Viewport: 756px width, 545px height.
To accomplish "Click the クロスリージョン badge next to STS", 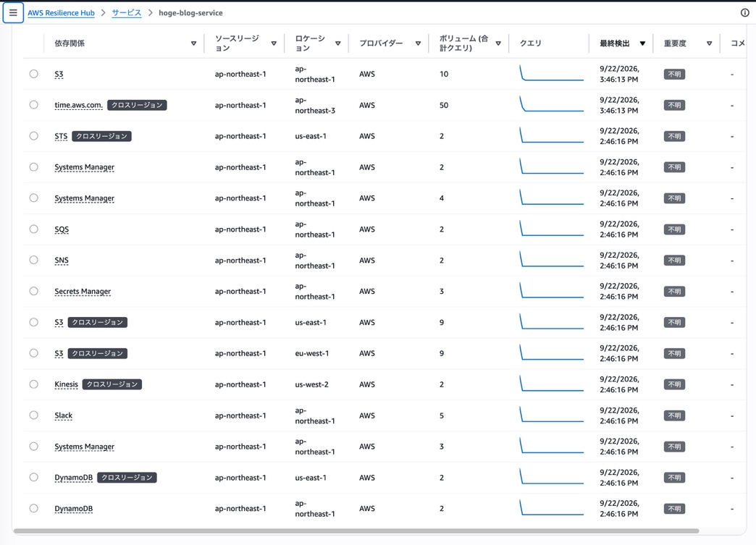I will click(x=101, y=136).
